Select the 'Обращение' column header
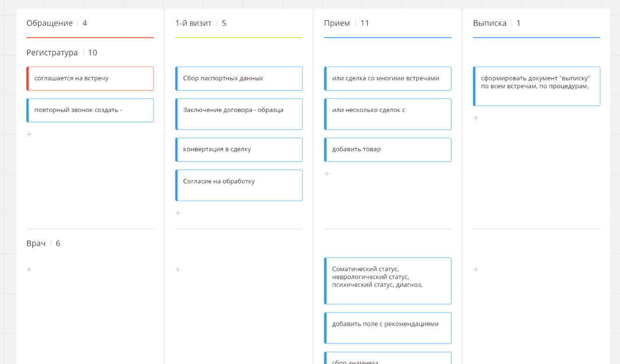The height and width of the screenshot is (364, 620). click(50, 23)
